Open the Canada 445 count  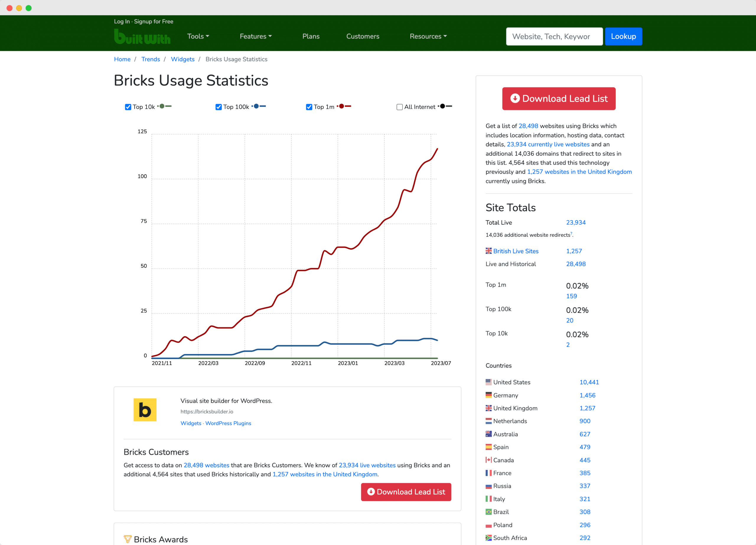pyautogui.click(x=585, y=460)
